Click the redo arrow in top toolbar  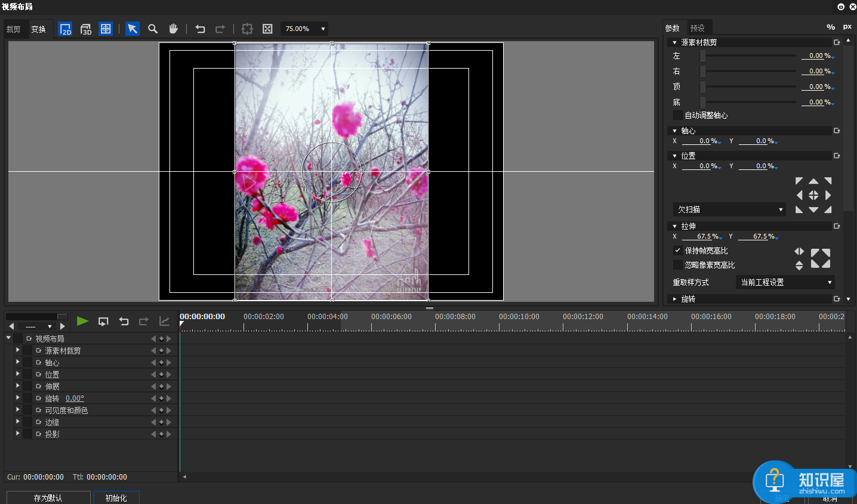click(x=220, y=29)
